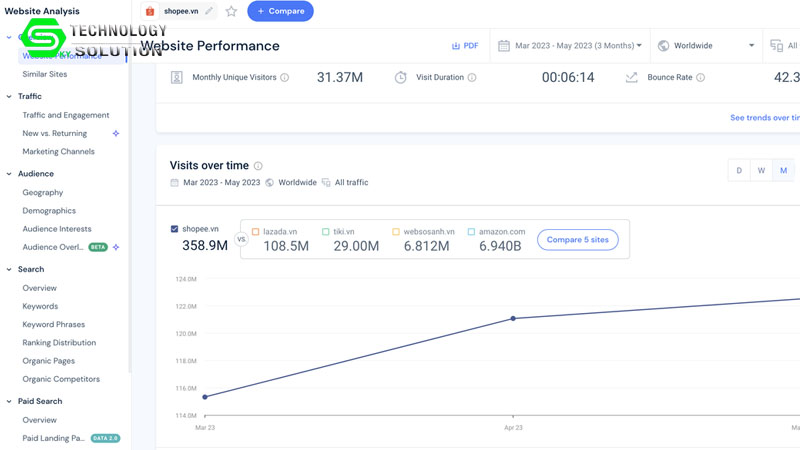Click the Compare 5 sites button
The width and height of the screenshot is (800, 450).
coord(578,240)
